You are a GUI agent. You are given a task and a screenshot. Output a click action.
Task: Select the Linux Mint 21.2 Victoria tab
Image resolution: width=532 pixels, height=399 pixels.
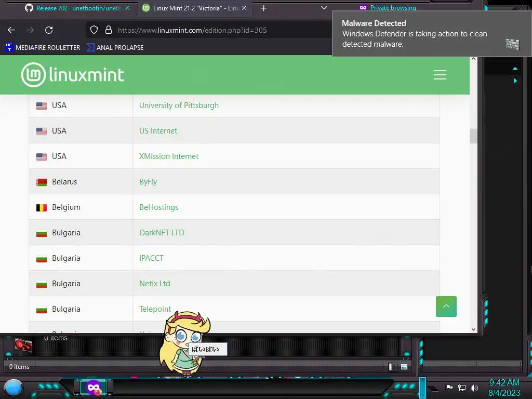point(195,8)
